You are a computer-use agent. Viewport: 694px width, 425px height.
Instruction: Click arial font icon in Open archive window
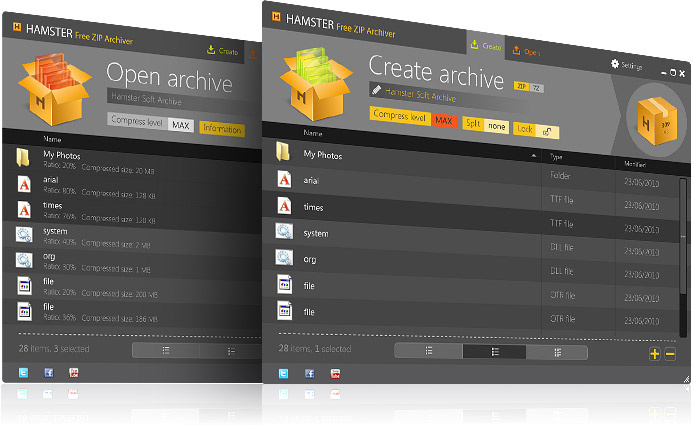point(24,183)
